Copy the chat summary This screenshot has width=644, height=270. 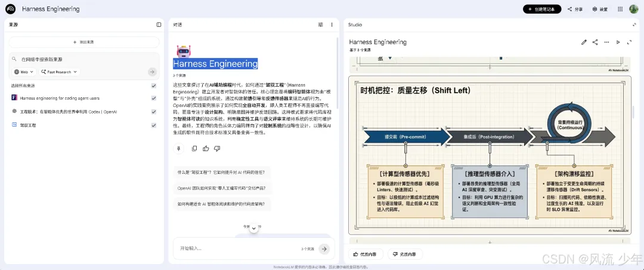(x=194, y=149)
